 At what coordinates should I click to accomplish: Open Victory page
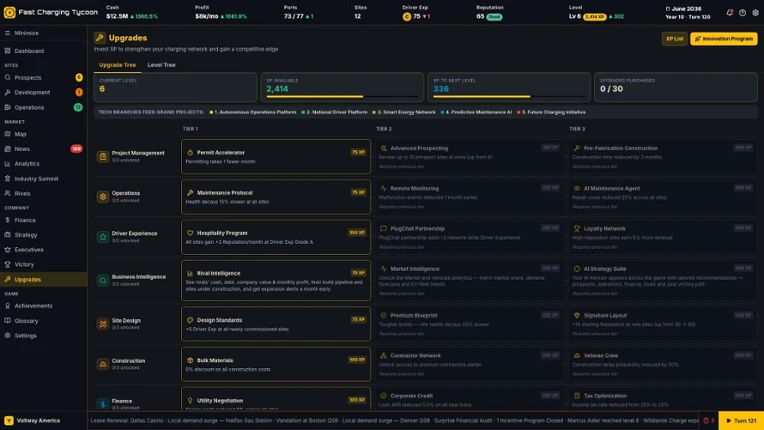click(x=43, y=264)
